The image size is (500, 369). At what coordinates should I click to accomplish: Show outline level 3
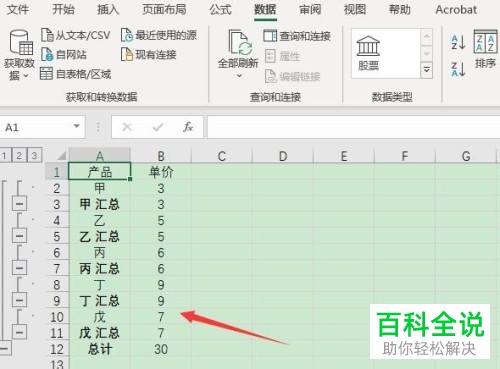tap(34, 155)
